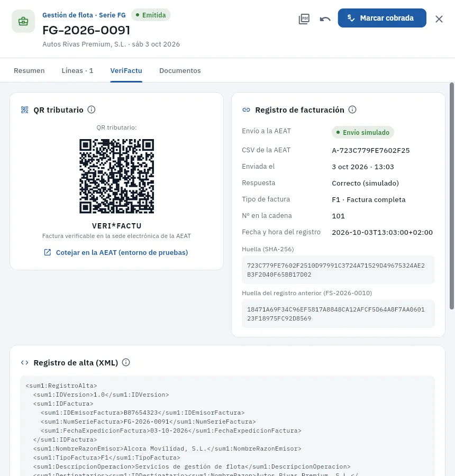Click the XML IDEmisorFactura line
The width and height of the screenshot is (455, 476).
pyautogui.click(x=143, y=413)
